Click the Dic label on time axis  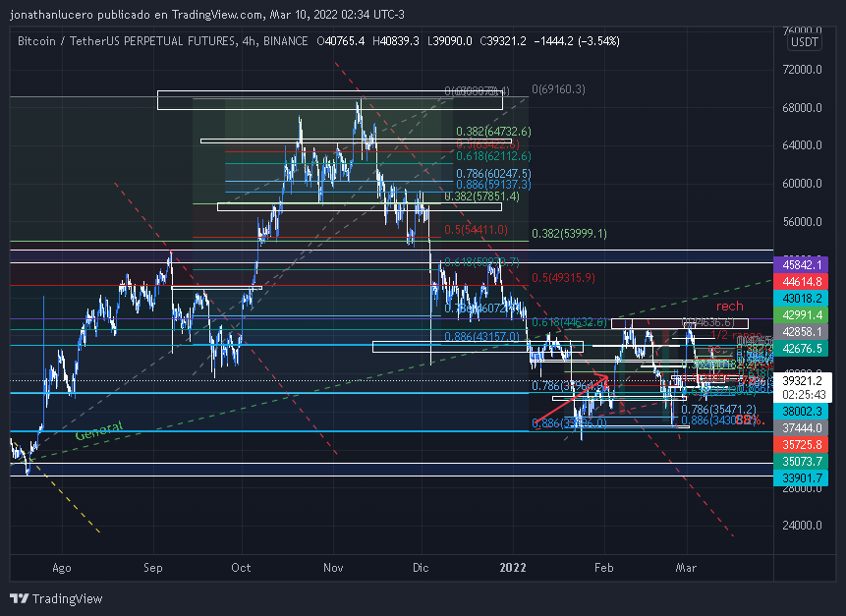click(421, 568)
